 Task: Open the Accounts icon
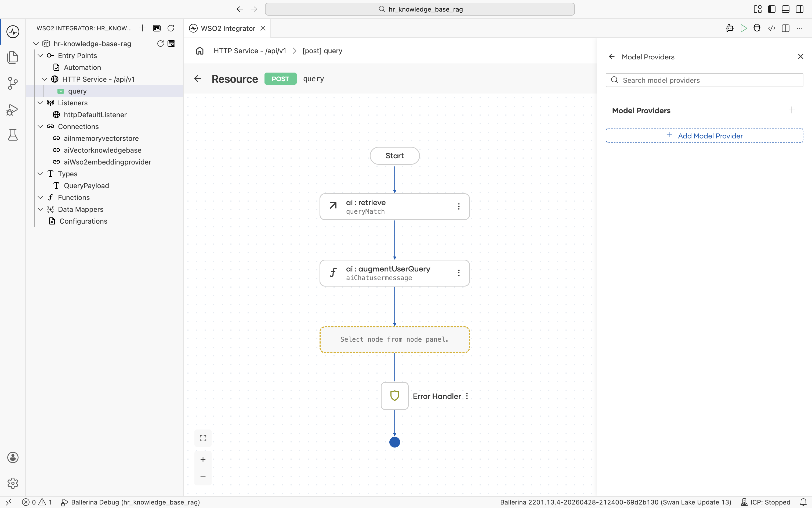[x=13, y=457]
